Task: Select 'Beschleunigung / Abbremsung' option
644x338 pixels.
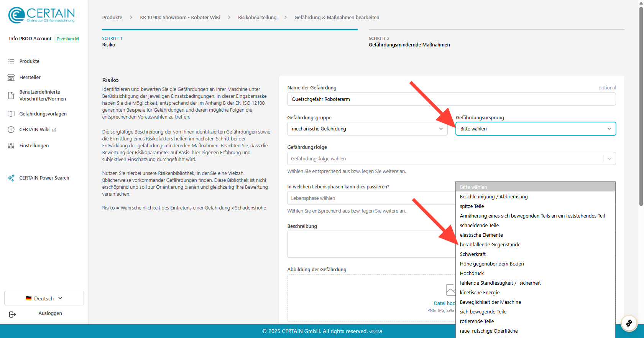Action: coord(536,196)
